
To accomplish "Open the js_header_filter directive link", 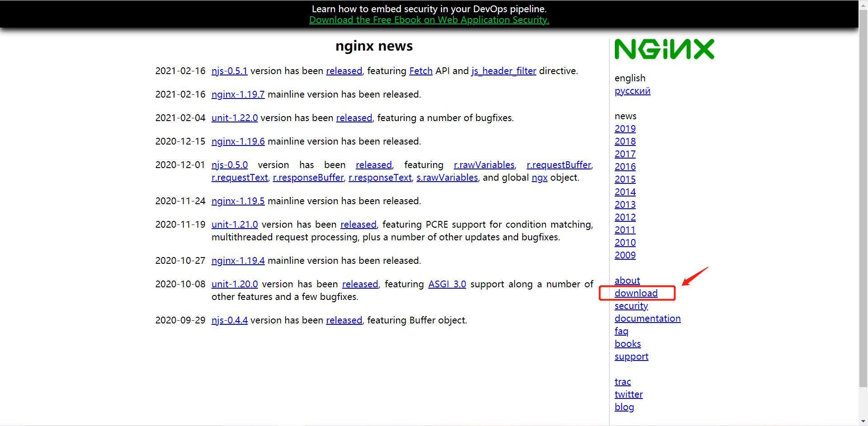I will click(x=504, y=71).
